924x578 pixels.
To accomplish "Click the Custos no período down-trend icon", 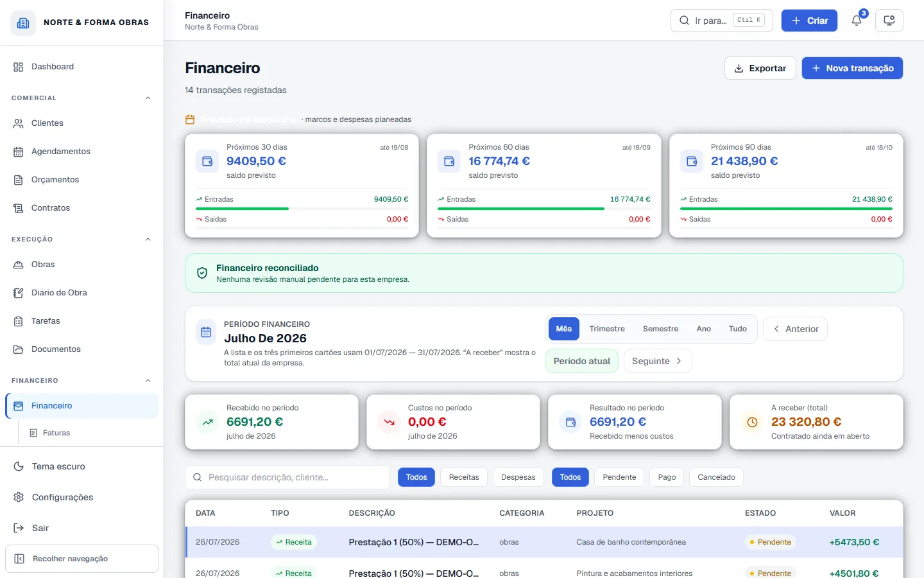I will (389, 422).
